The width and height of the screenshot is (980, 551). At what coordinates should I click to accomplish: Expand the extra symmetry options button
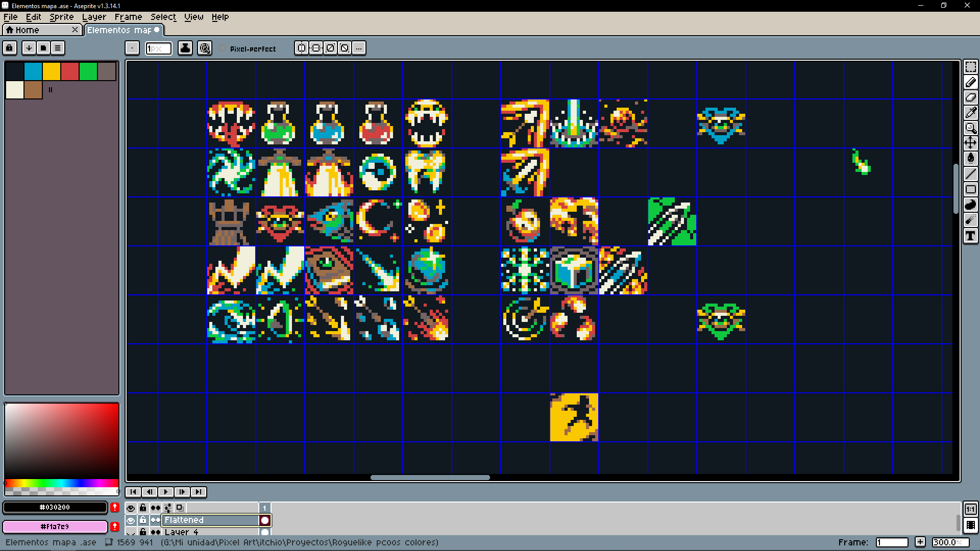[x=359, y=48]
